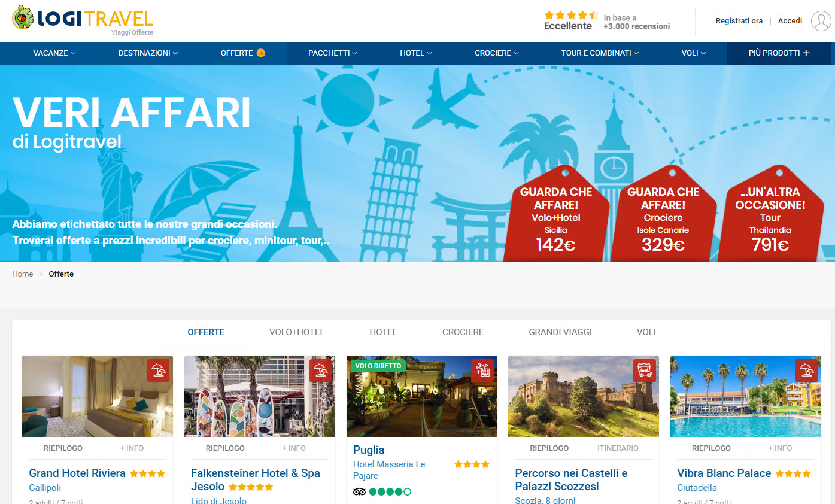This screenshot has width=835, height=504.
Task: Expand the Tour e Combinati menu
Action: 600,53
